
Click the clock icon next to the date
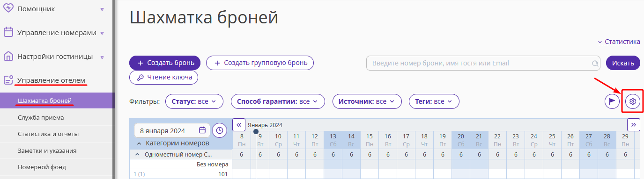[x=220, y=130]
